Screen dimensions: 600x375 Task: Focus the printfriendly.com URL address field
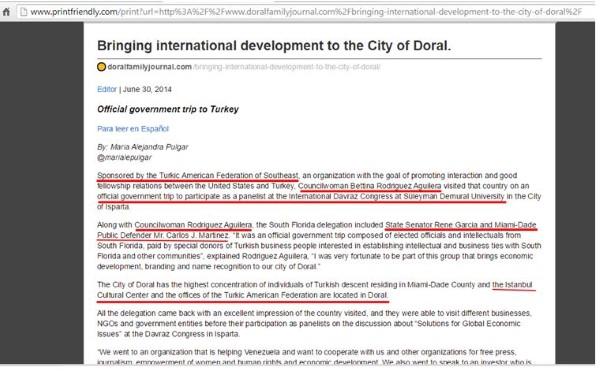tap(306, 12)
